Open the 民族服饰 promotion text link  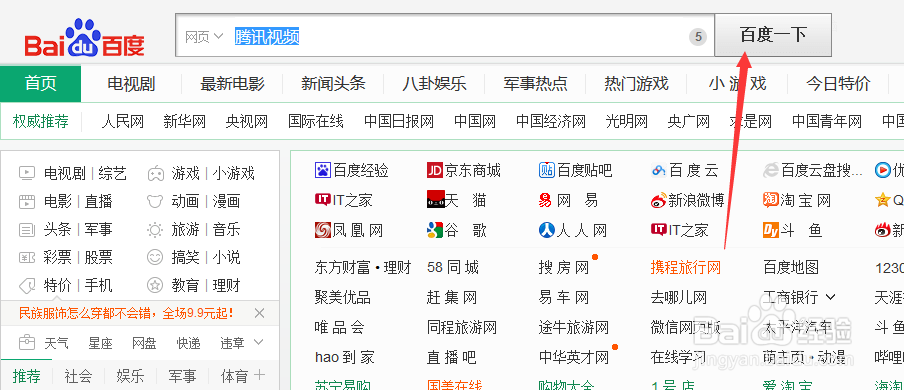click(x=126, y=313)
